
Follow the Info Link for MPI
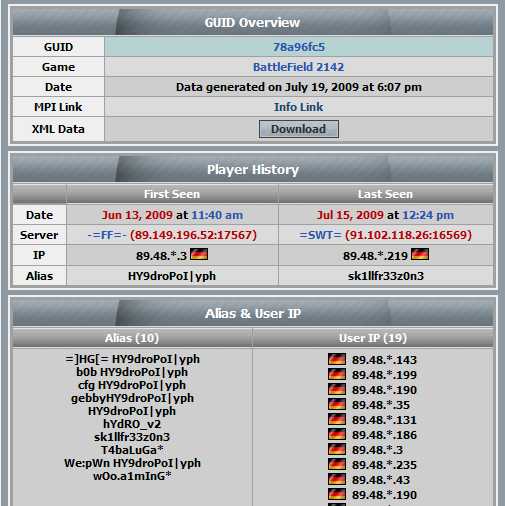pos(298,107)
